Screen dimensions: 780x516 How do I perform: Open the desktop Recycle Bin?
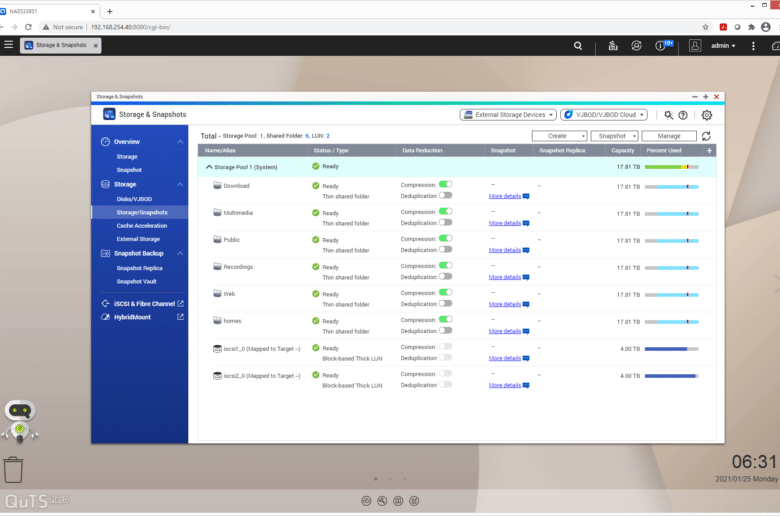click(13, 470)
